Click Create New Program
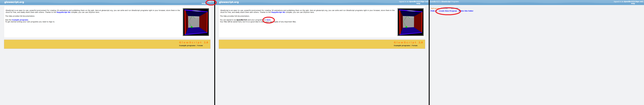Screen dimensions: 644x105 pyautogui.click(x=448, y=11)
